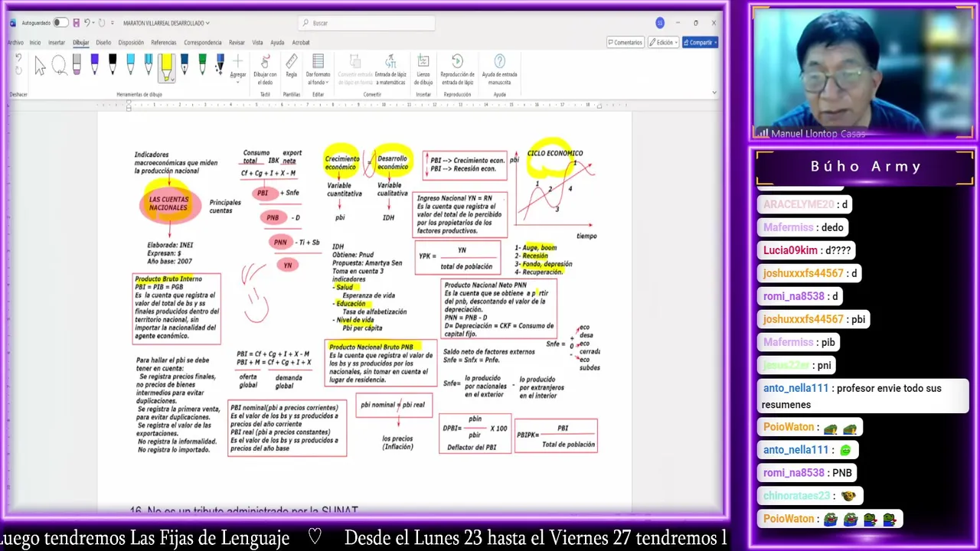Open the user account avatar
This screenshot has width=980, height=551.
coord(659,23)
